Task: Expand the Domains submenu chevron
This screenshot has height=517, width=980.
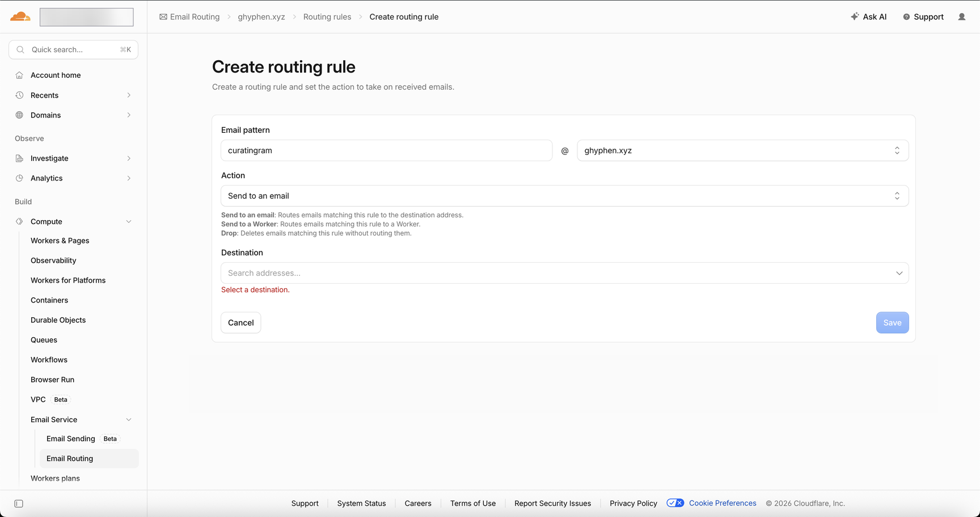Action: point(129,115)
